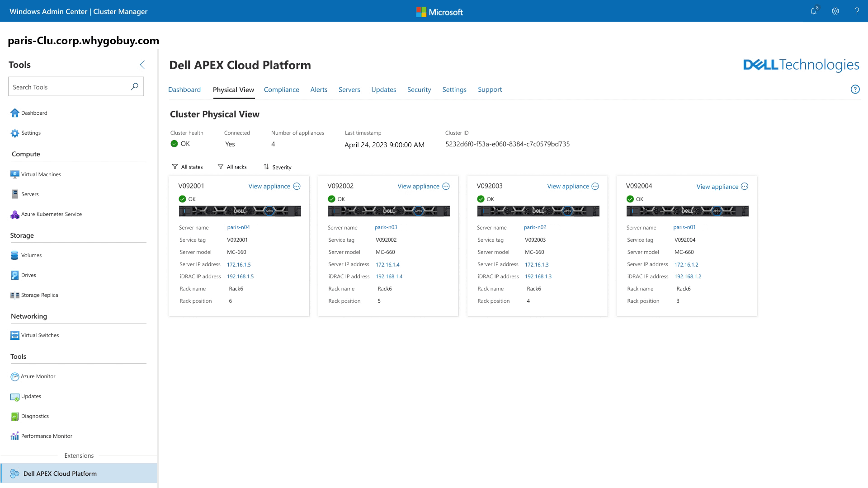Switch to the Alerts tab

point(319,89)
